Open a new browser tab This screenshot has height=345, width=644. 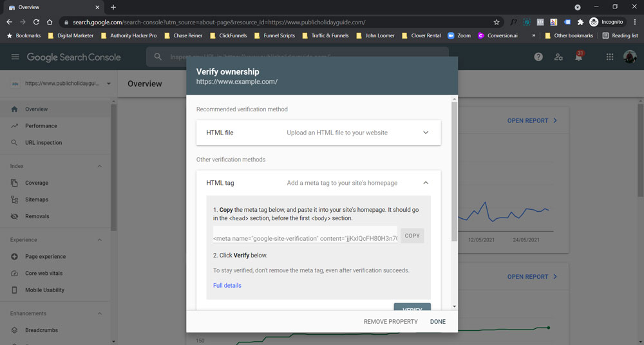(113, 7)
